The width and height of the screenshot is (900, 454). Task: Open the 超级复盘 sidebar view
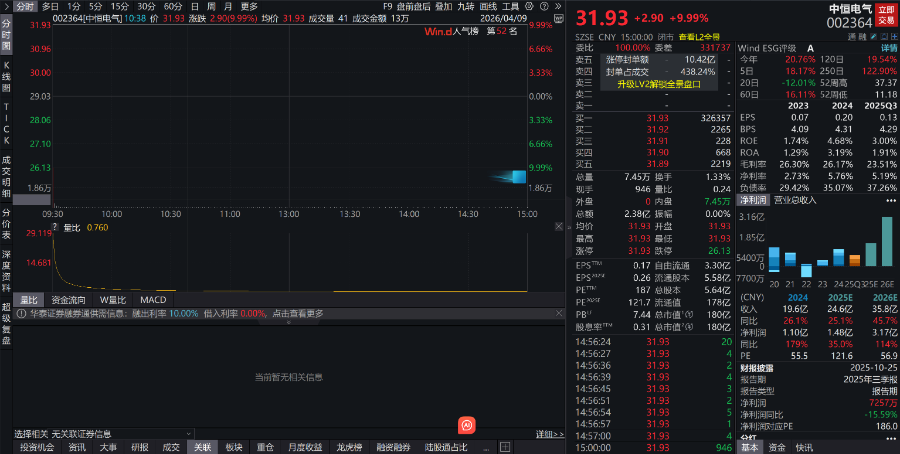pyautogui.click(x=6, y=324)
